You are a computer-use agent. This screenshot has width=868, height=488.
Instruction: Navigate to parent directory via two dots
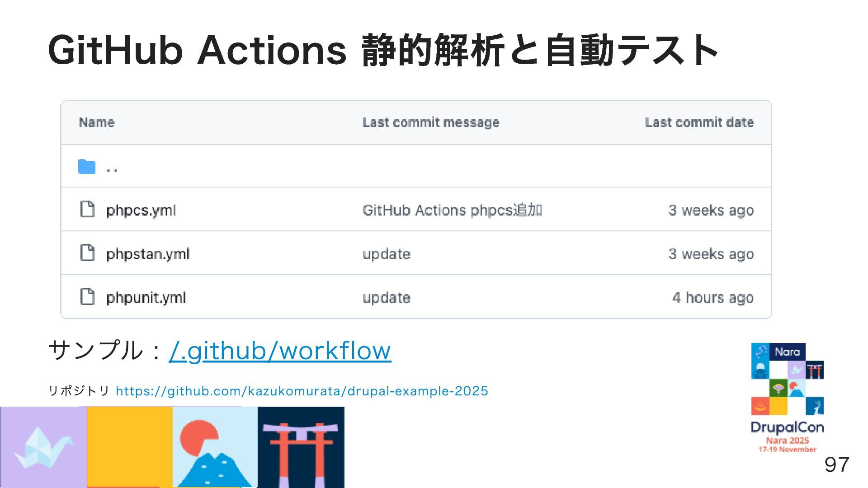[x=112, y=169]
